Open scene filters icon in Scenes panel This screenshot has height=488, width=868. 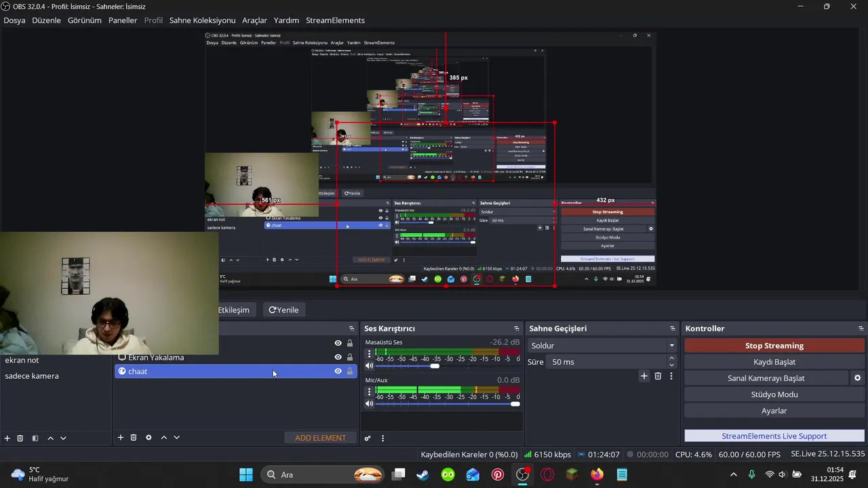click(35, 439)
